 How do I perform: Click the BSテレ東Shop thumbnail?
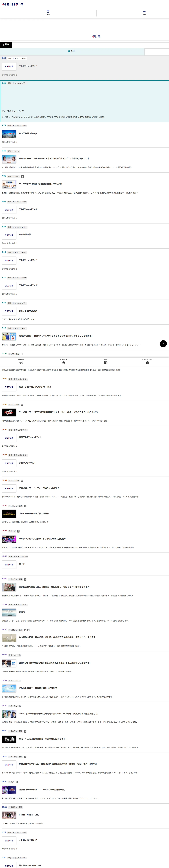(x=9, y=134)
